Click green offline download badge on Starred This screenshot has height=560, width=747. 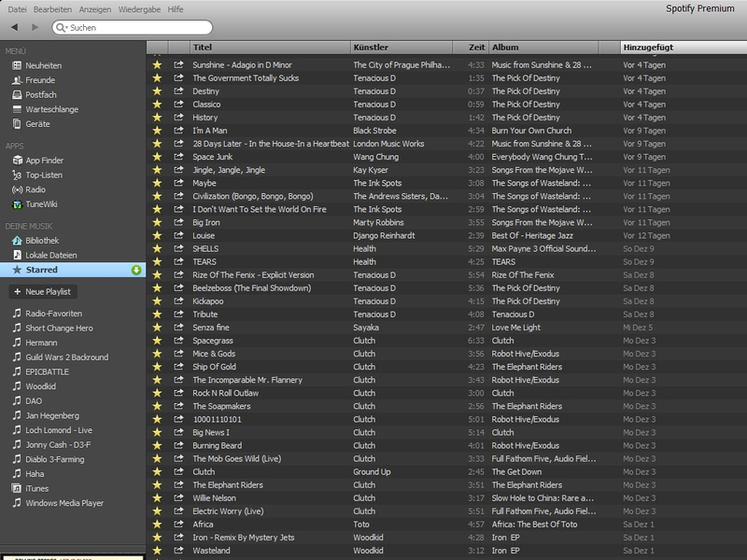pos(136,270)
